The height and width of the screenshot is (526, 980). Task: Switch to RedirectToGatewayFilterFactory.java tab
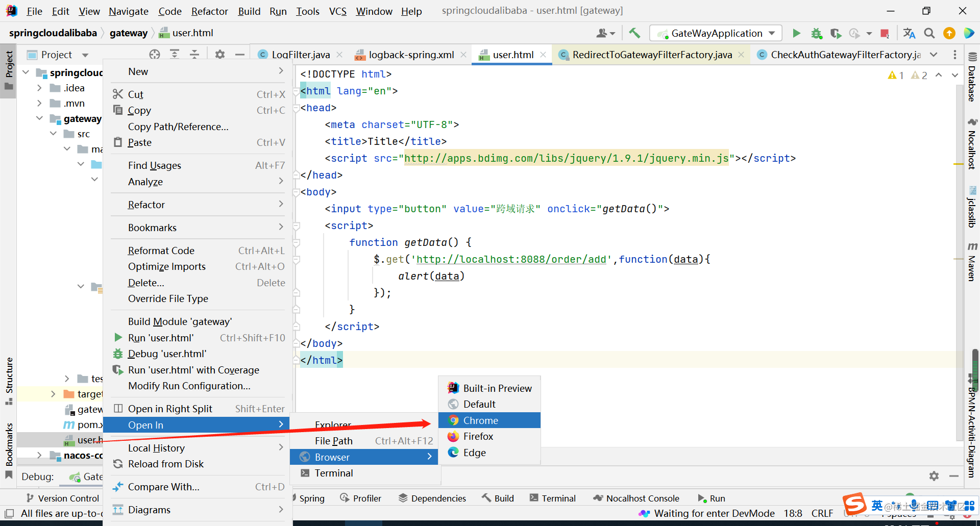tap(652, 55)
